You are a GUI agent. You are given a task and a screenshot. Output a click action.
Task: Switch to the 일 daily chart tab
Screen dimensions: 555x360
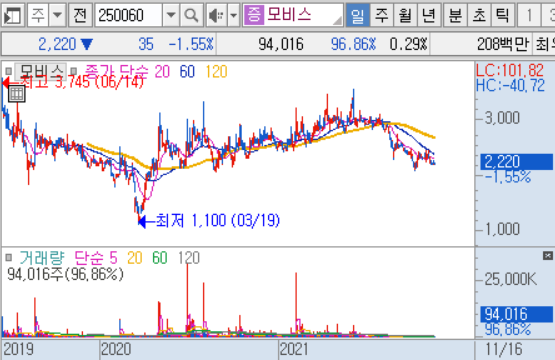(357, 16)
